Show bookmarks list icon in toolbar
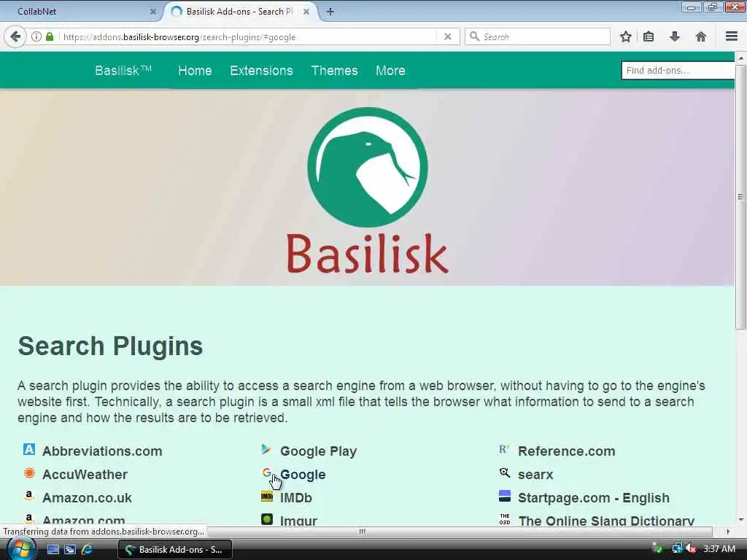The width and height of the screenshot is (747, 560). point(649,36)
